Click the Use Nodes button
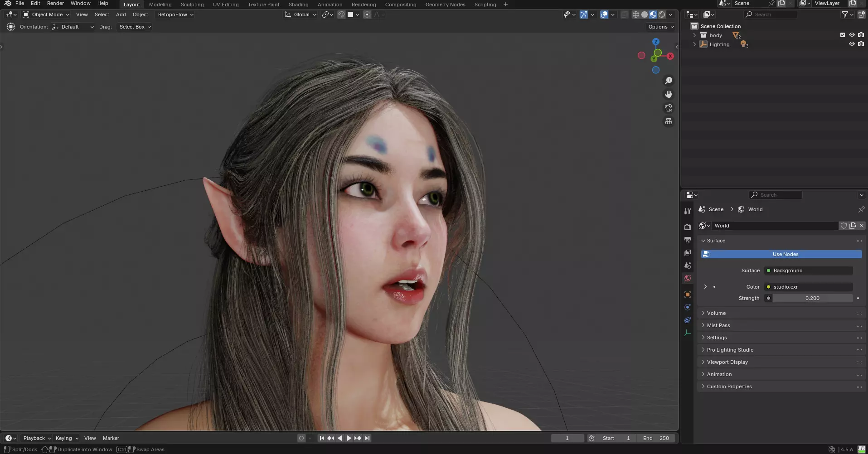This screenshot has width=868, height=454. 781,254
